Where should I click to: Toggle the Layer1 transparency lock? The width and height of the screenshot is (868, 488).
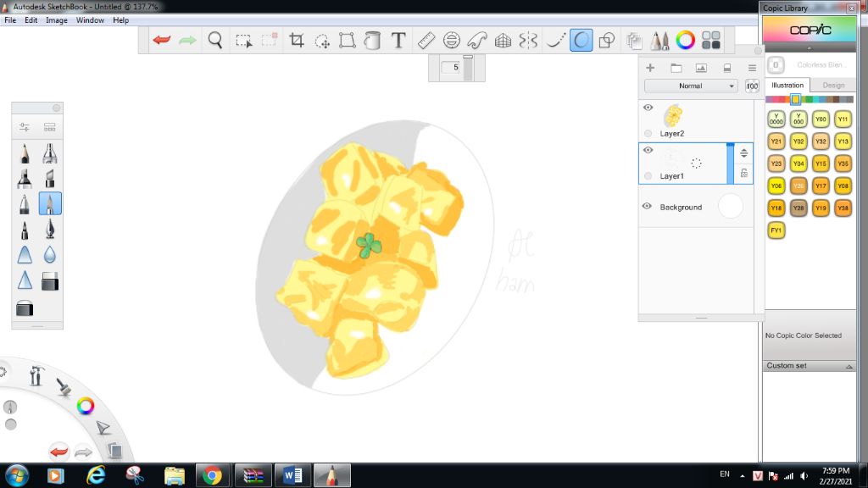click(744, 173)
